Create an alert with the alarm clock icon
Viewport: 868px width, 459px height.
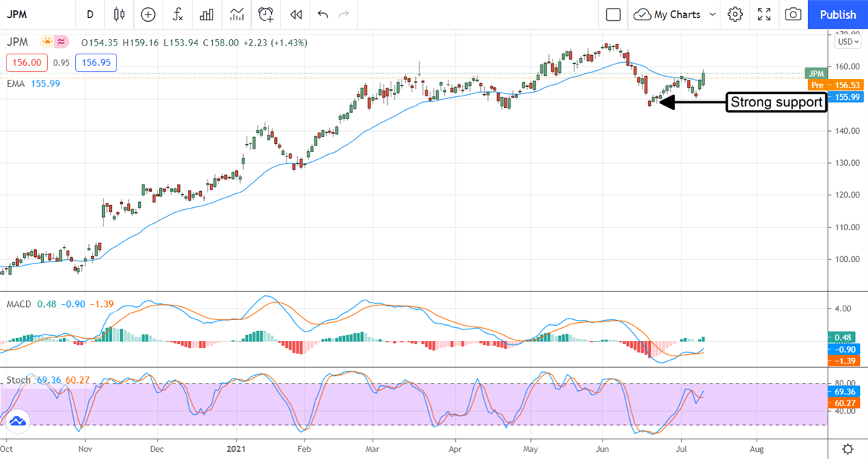tap(266, 14)
